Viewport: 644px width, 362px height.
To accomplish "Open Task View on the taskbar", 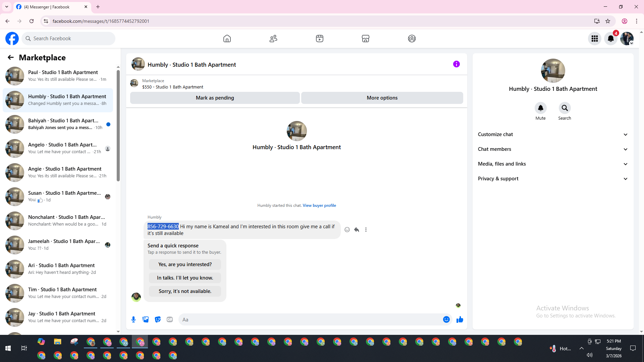I will tap(24, 348).
